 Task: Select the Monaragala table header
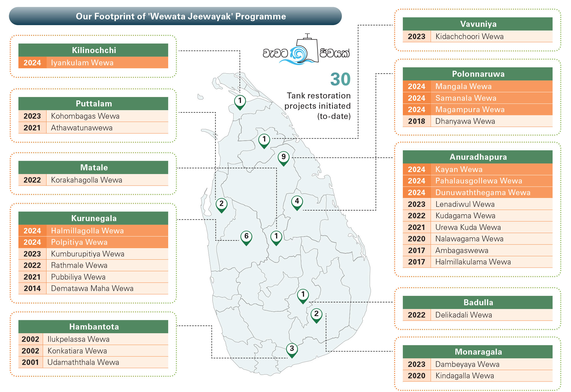point(478,352)
